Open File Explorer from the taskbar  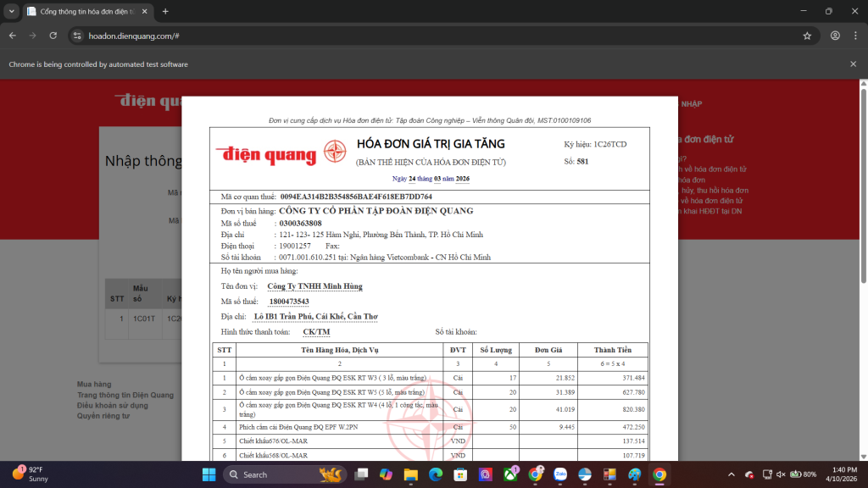410,474
